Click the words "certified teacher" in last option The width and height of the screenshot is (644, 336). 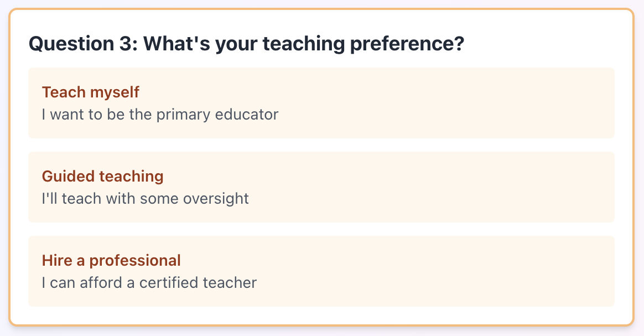point(198,283)
